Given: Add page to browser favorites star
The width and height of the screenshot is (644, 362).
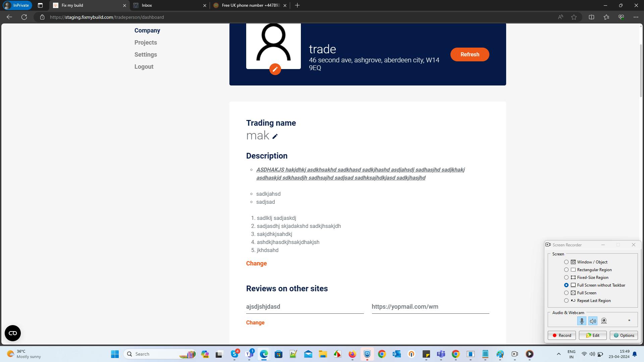Looking at the screenshot, I should [x=574, y=17].
